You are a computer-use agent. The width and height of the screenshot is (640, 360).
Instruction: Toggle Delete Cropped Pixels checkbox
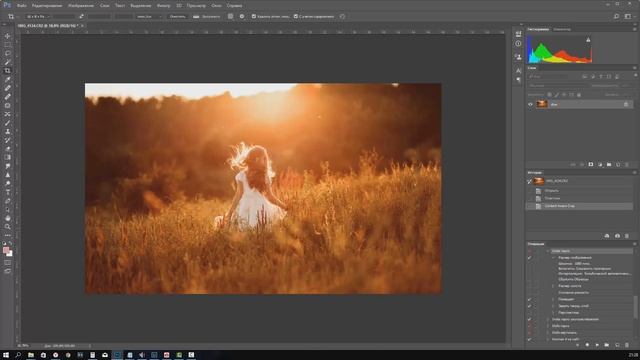[x=253, y=16]
